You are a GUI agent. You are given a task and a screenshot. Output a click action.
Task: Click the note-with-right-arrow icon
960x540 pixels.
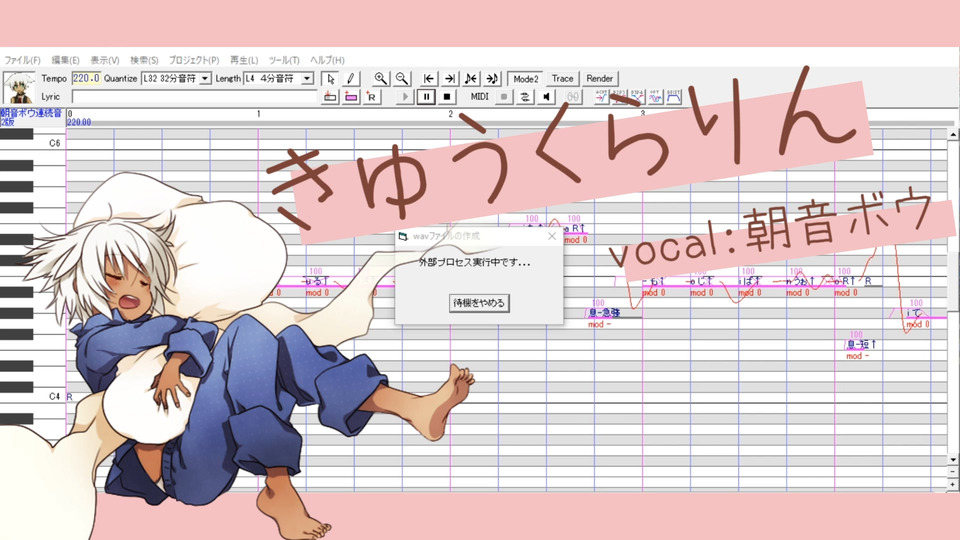click(492, 78)
